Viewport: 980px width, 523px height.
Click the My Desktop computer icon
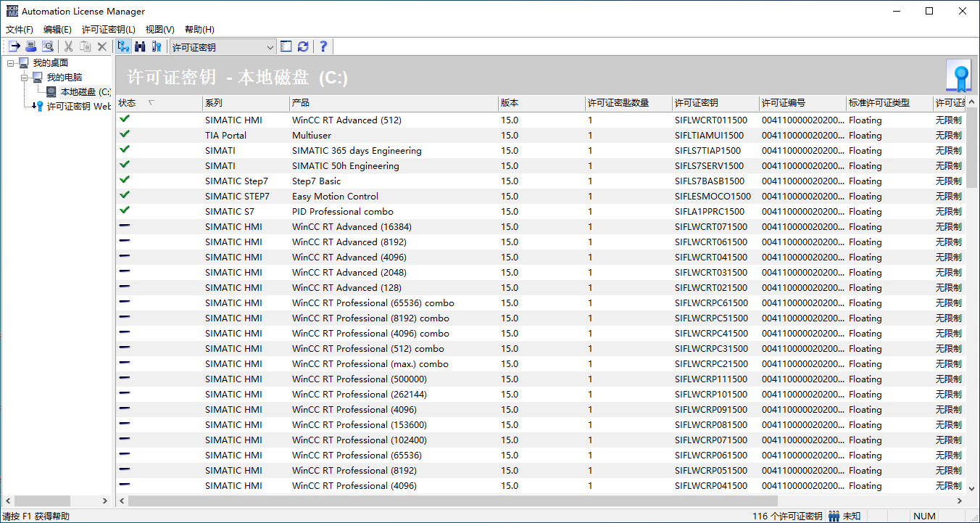click(x=24, y=63)
